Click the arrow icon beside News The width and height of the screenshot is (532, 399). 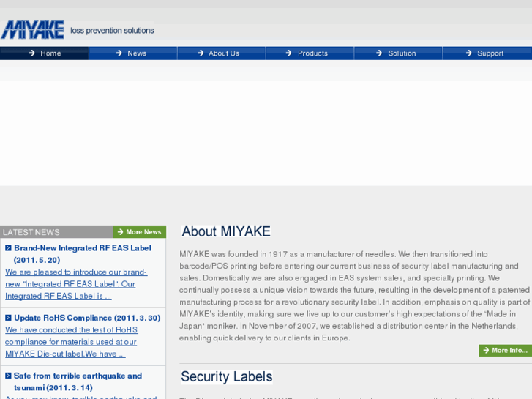[x=119, y=53]
